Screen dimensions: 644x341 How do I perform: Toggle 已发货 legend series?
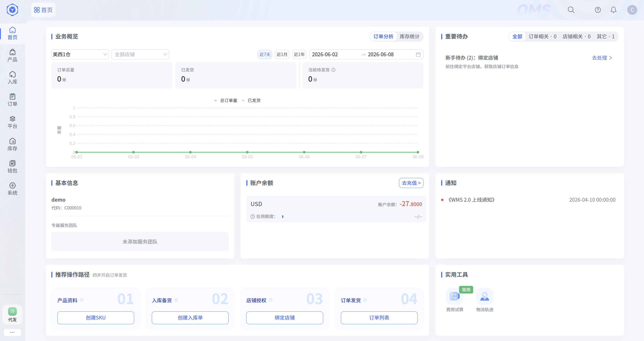point(251,101)
